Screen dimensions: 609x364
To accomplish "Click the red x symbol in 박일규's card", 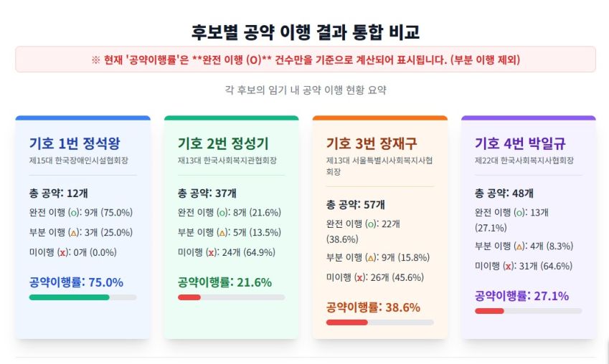I will click(508, 266).
